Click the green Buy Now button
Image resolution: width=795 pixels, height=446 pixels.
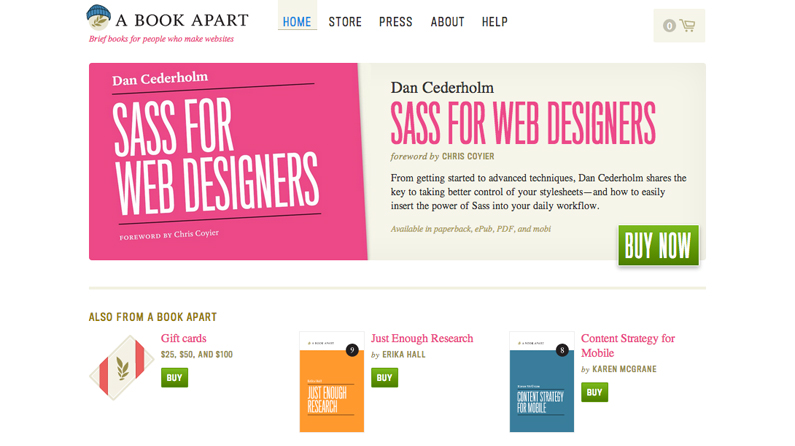point(658,246)
